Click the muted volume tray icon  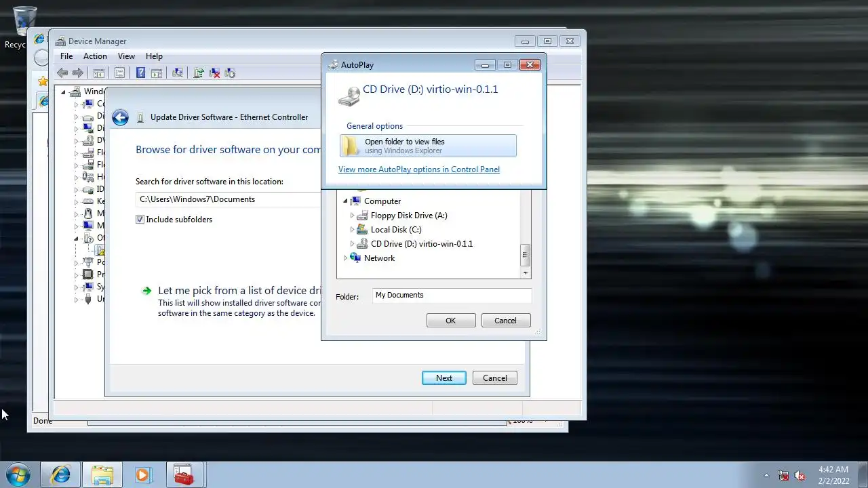800,475
